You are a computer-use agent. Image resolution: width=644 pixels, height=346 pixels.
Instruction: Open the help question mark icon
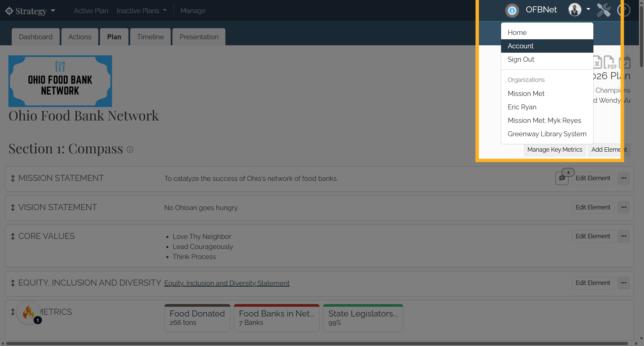624,10
